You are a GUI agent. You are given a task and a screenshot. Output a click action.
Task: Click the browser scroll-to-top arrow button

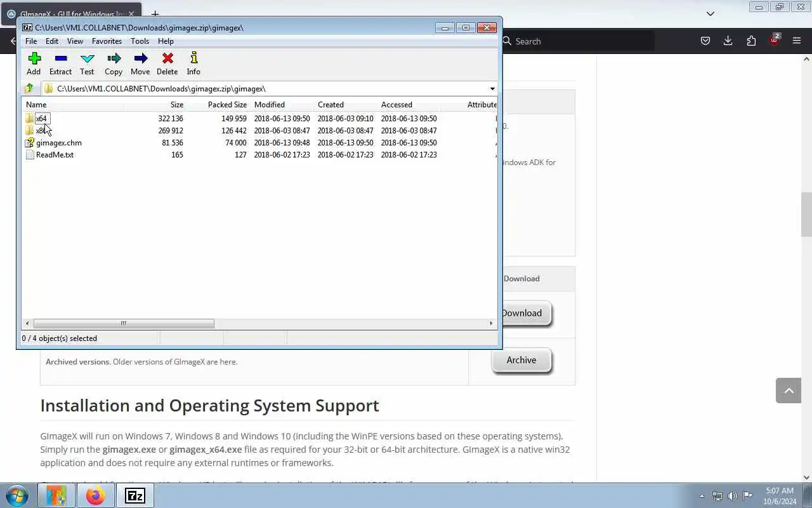789,391
